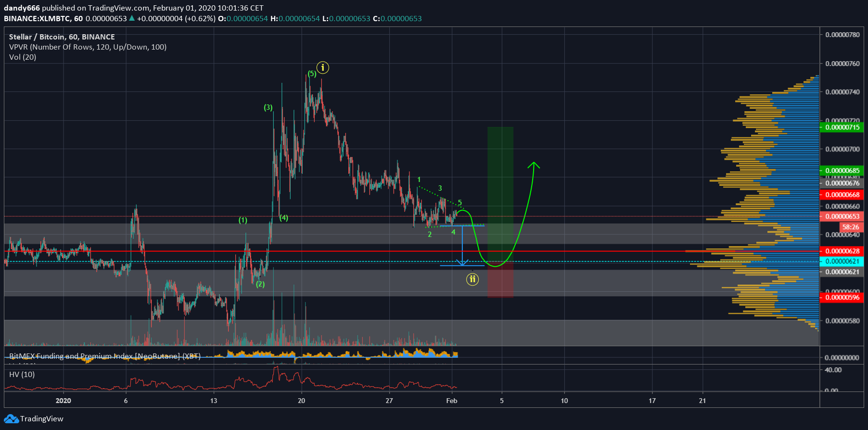Click the 0.00000740 price axis tick

[842, 92]
